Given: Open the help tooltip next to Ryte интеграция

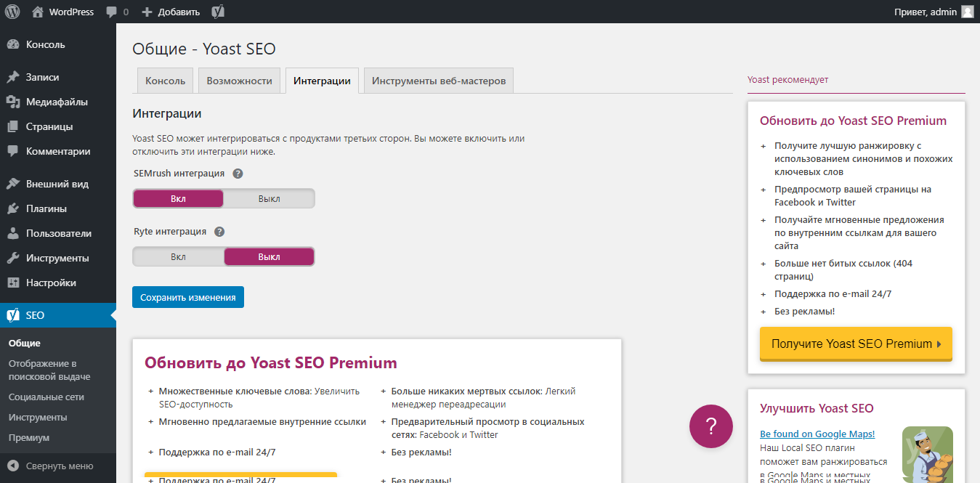Looking at the screenshot, I should click(x=219, y=232).
